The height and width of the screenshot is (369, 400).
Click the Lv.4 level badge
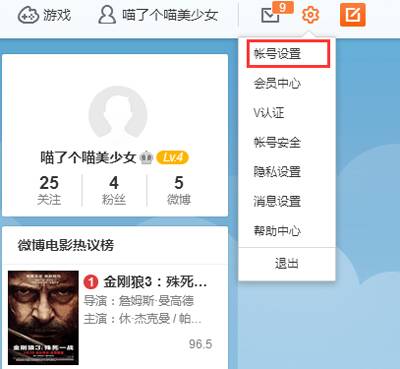[x=172, y=157]
